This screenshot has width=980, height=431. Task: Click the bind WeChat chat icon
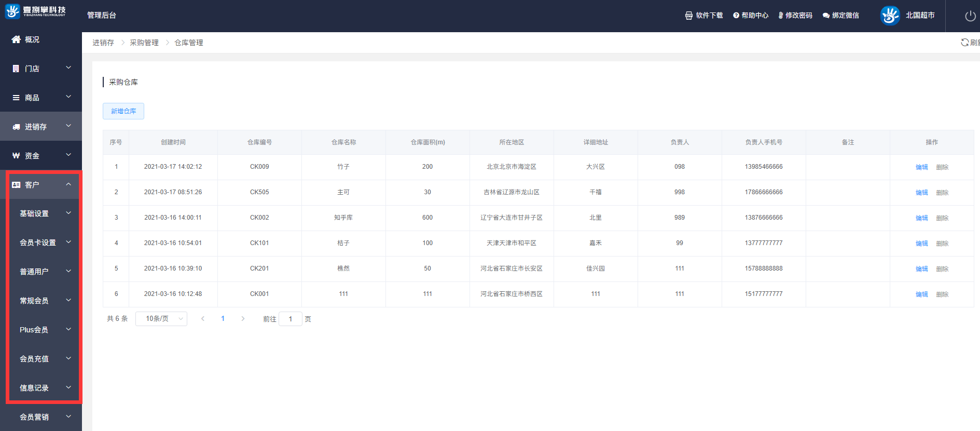coord(826,16)
